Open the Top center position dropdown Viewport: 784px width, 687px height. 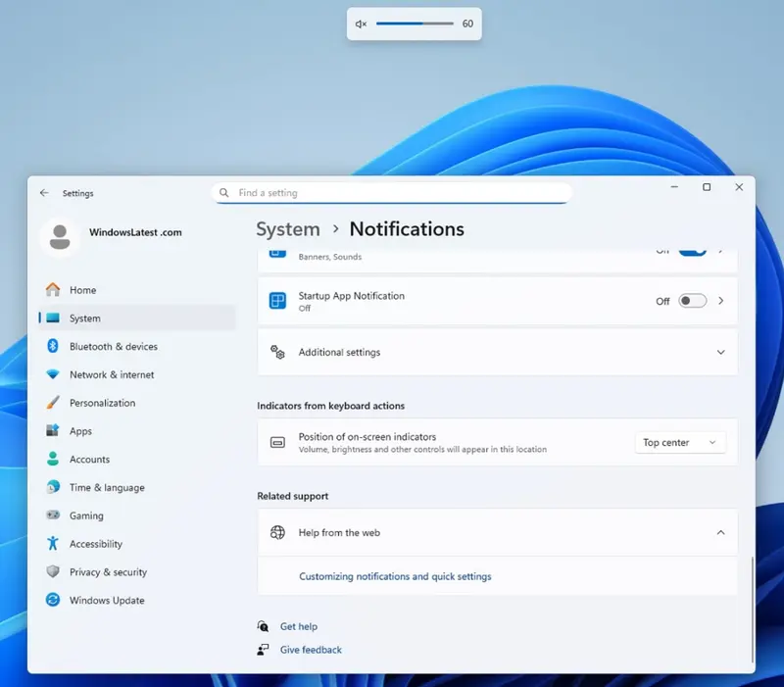pos(680,443)
